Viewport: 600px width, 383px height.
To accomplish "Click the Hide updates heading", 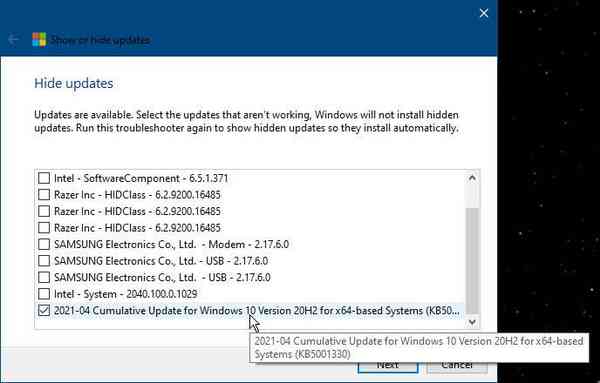I will [x=74, y=83].
